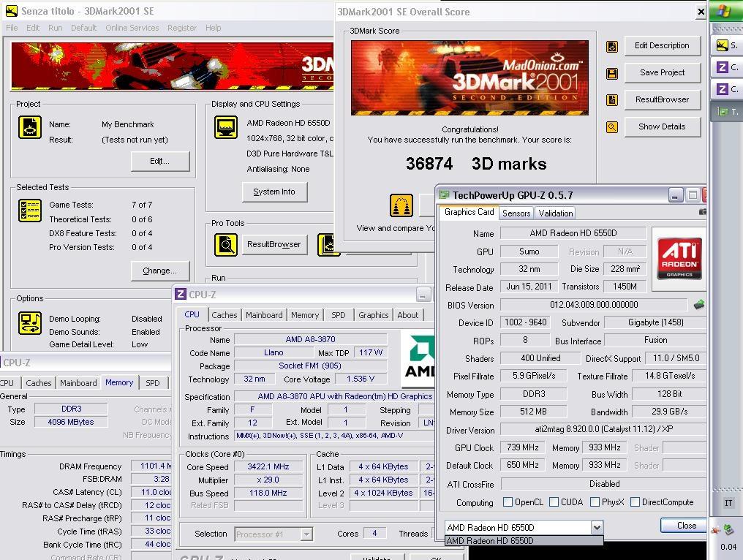Image resolution: width=743 pixels, height=560 pixels.
Task: Click the online compare icon in score window
Action: (401, 205)
